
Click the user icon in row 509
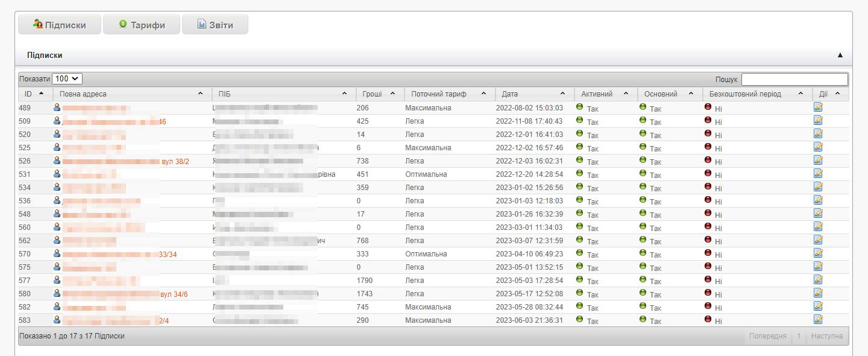(x=57, y=120)
